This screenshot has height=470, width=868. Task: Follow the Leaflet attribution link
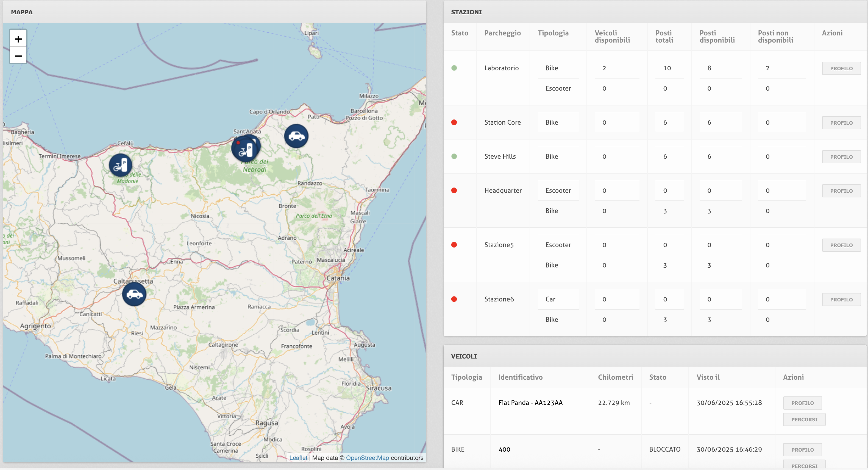tap(298, 458)
